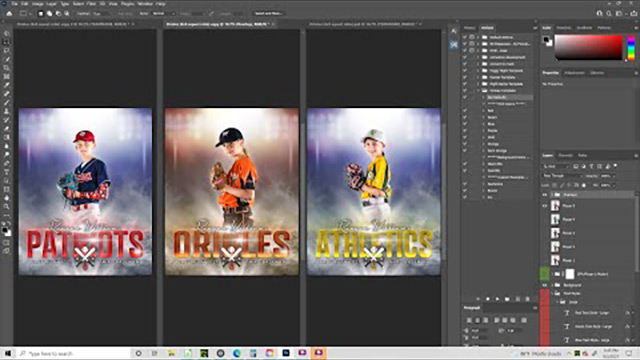Select the Rectangular Marquee tool

pyautogui.click(x=7, y=42)
